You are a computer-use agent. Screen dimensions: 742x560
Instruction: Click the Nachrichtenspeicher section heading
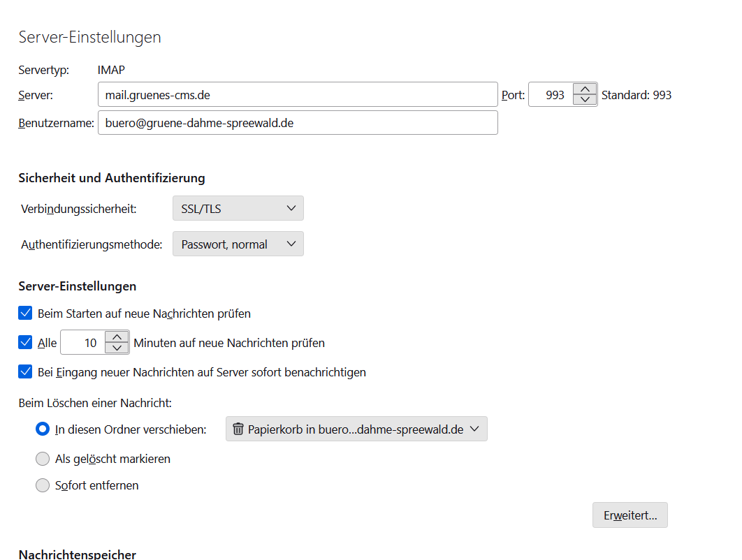point(78,554)
